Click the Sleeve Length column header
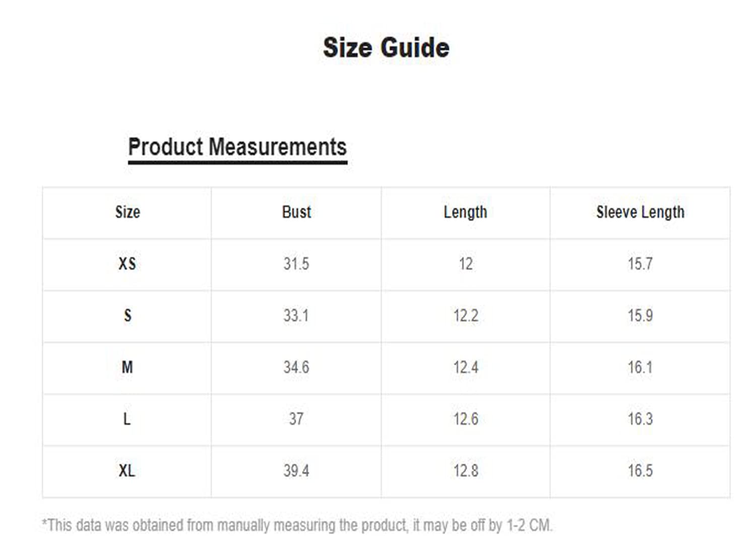 [x=640, y=212]
